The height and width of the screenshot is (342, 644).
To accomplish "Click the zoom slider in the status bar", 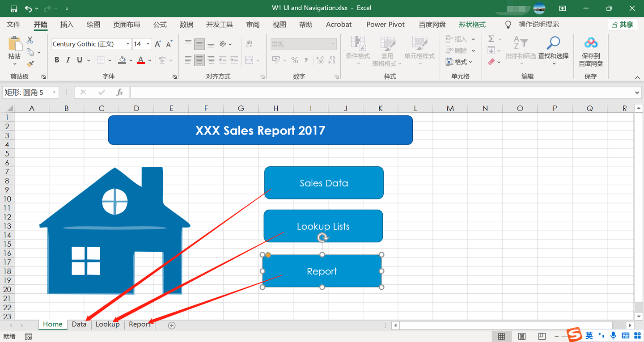I will 577,335.
